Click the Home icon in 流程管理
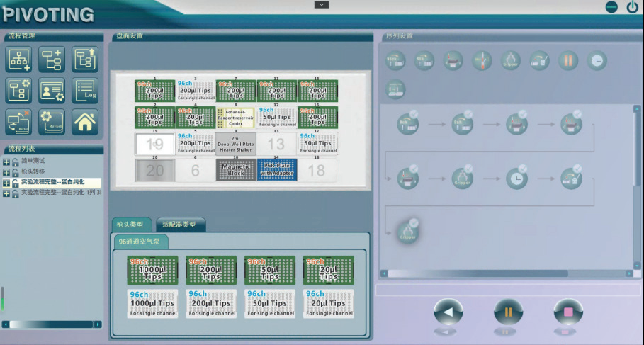Image resolution: width=644 pixels, height=345 pixels. pyautogui.click(x=84, y=121)
